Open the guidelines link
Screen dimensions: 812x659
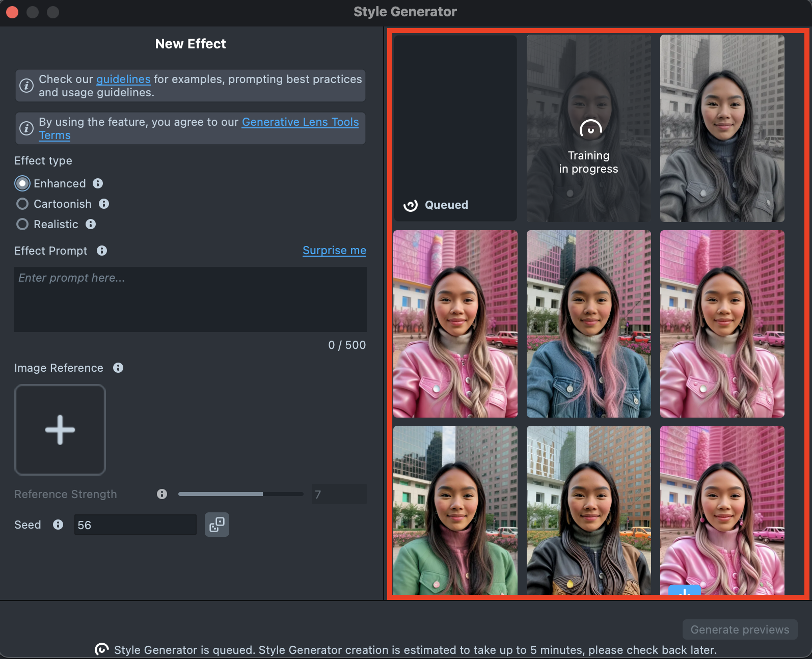[x=123, y=79]
